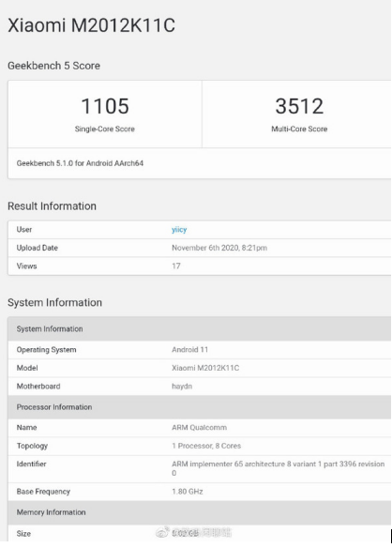
Task: Click the Geekbench 5.1.0 for Android AArch64 text
Action: click(x=80, y=163)
